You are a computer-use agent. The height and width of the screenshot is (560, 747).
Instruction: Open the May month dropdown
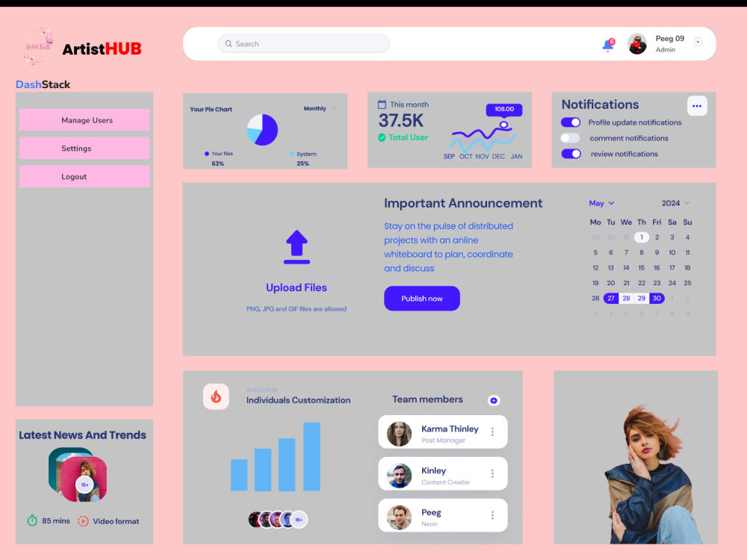(x=601, y=203)
